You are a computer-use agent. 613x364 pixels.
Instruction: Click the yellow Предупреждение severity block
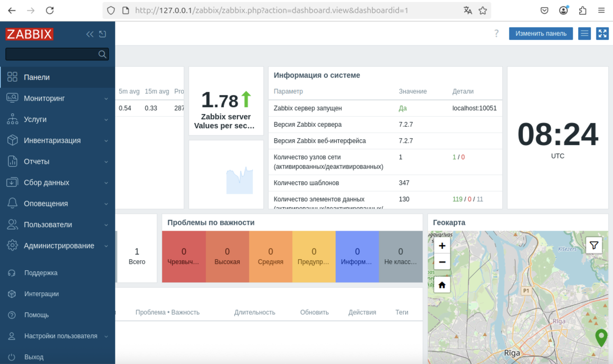314,257
